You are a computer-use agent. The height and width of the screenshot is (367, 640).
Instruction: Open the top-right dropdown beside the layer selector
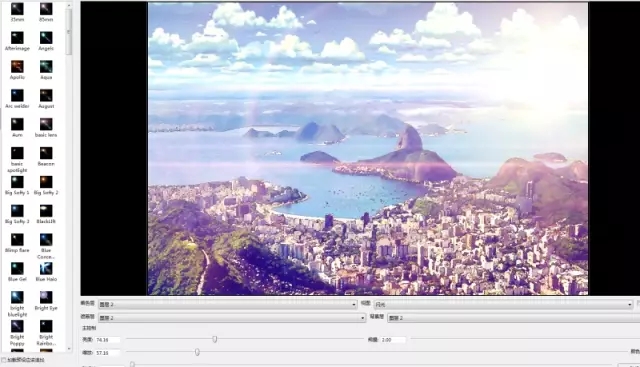504,304
